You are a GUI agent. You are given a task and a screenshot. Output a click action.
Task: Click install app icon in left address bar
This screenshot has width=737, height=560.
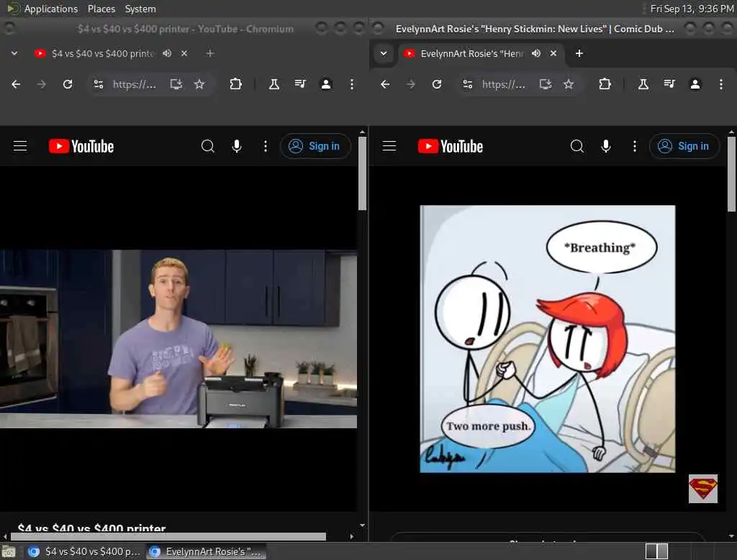coord(176,84)
